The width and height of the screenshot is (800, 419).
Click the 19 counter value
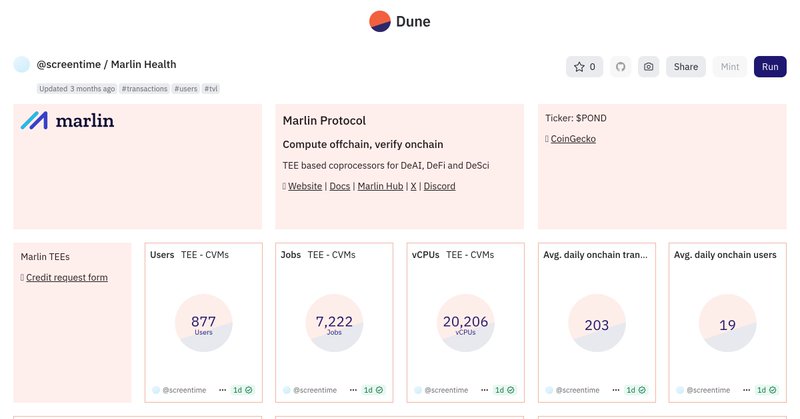[x=727, y=325]
